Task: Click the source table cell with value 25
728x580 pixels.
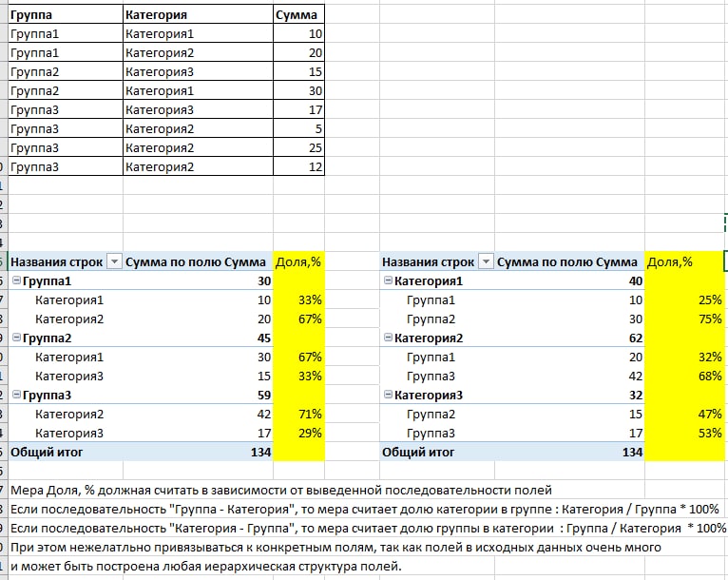Action: [x=299, y=147]
